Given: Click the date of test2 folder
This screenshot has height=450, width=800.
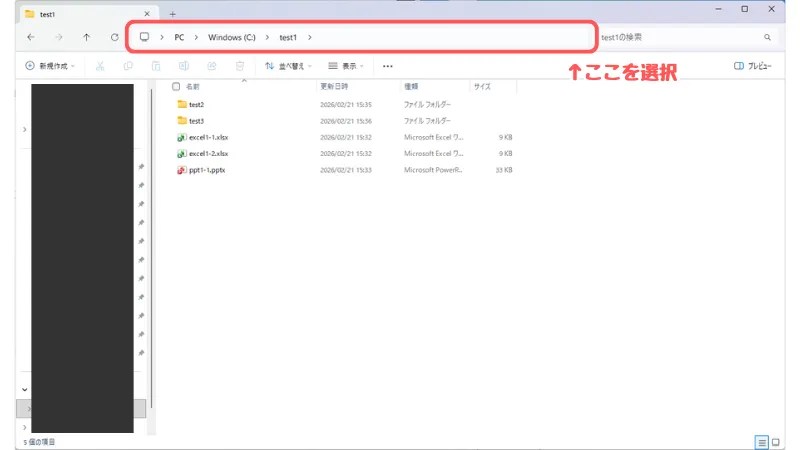Looking at the screenshot, I should coord(346,104).
